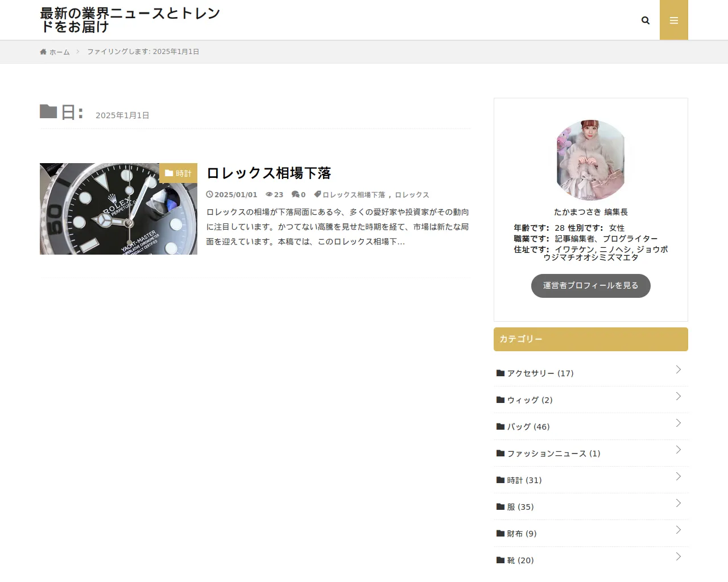Click the editor name たかまつさき 編集長
This screenshot has width=728, height=582.
pyautogui.click(x=591, y=212)
